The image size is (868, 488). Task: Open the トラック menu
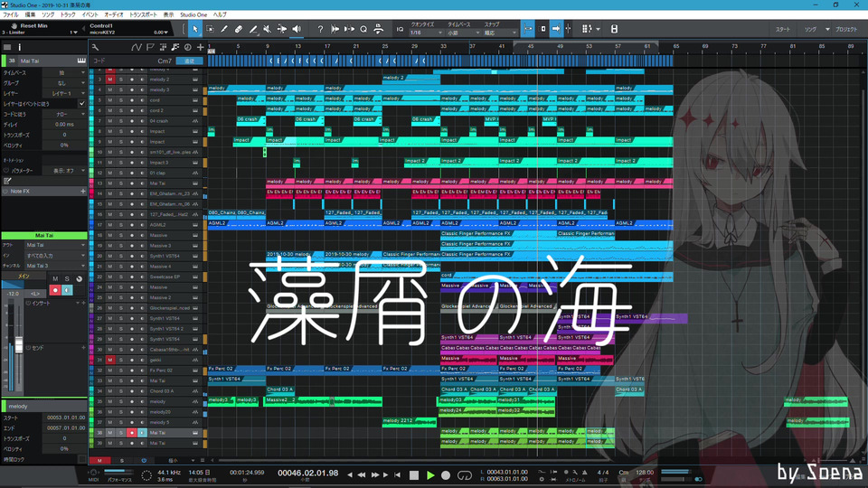pos(68,14)
